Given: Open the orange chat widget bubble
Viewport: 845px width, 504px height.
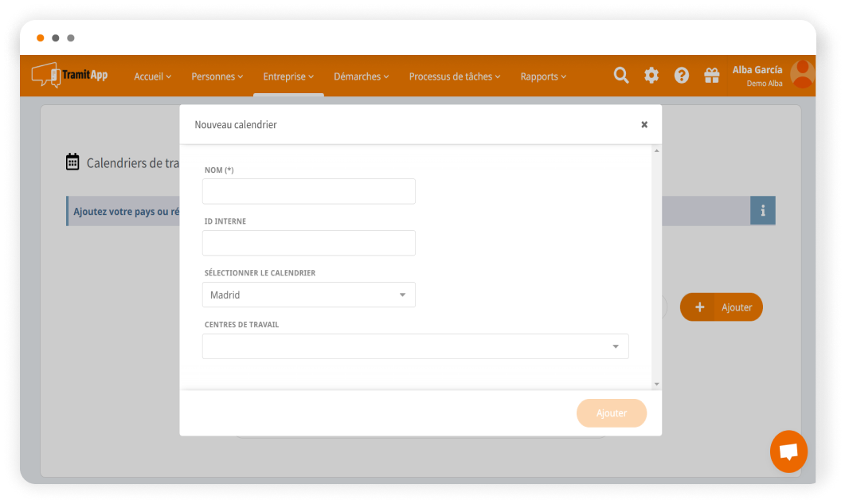Looking at the screenshot, I should [x=788, y=451].
